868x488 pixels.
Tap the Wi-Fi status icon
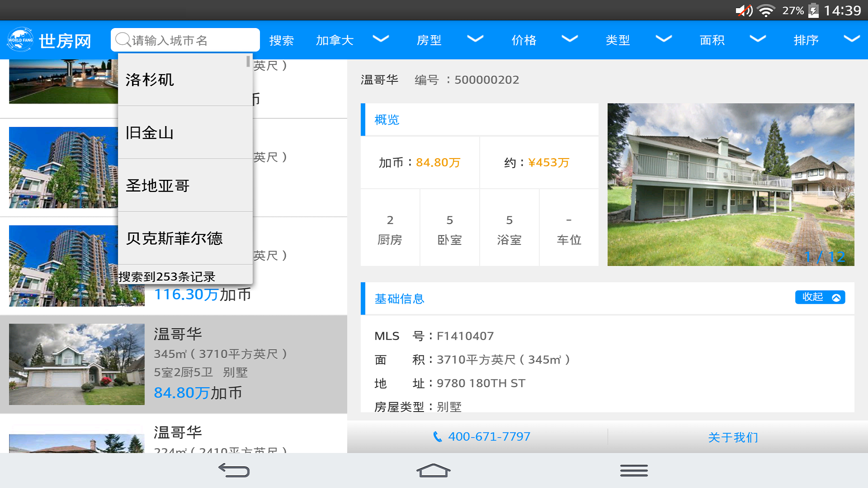[x=766, y=10]
